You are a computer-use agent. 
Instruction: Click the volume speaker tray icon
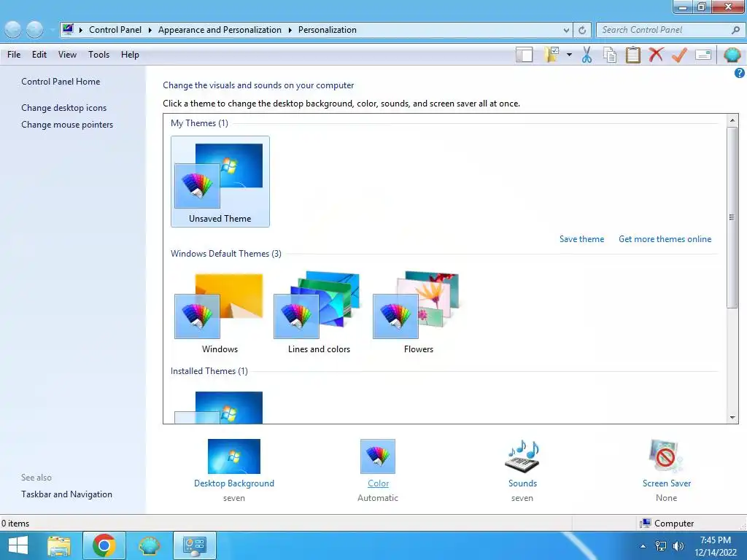[678, 546]
